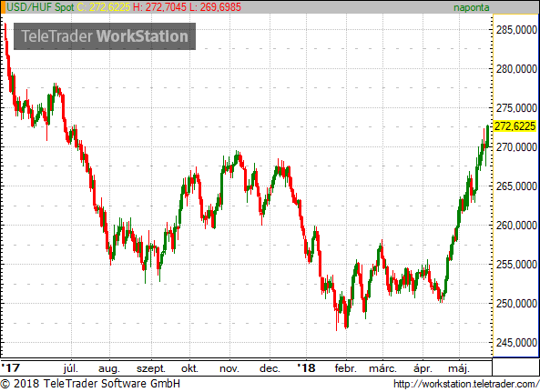Click the 260,0000 level on price axis
Viewport: 540px width, 392px height.
point(516,226)
